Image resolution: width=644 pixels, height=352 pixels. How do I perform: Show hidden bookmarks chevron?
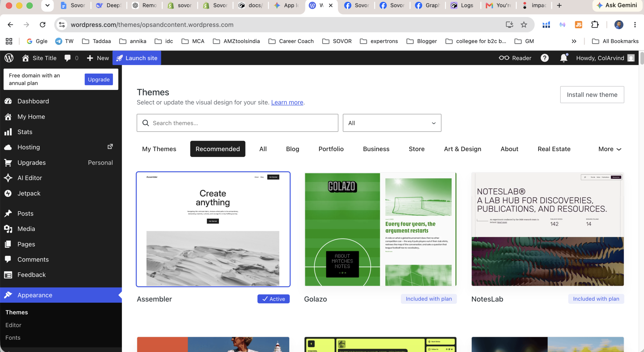point(574,41)
